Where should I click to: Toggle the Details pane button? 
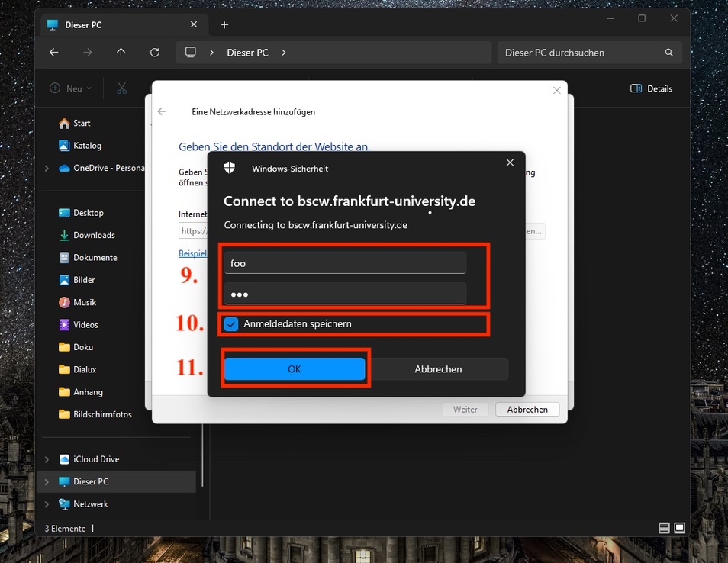pyautogui.click(x=651, y=88)
